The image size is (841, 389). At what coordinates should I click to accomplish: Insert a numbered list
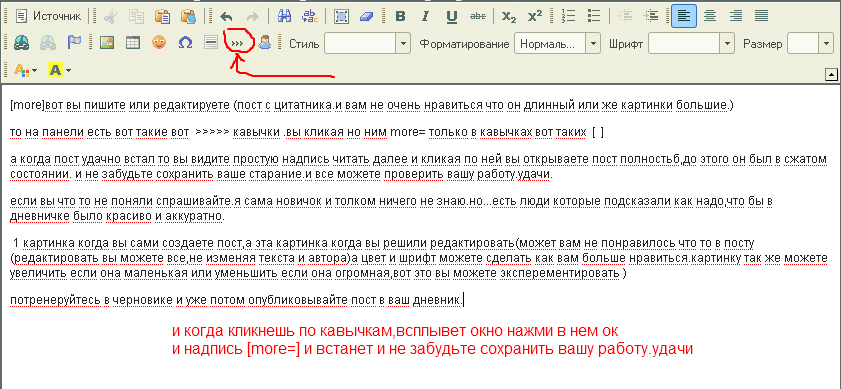(568, 16)
